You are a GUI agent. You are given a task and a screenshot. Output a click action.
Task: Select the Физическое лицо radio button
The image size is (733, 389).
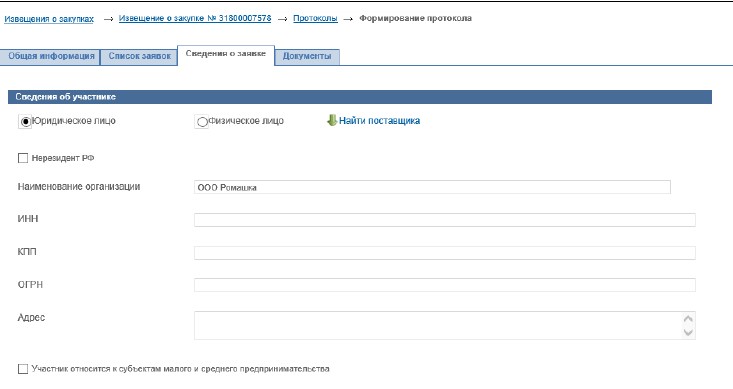202,122
